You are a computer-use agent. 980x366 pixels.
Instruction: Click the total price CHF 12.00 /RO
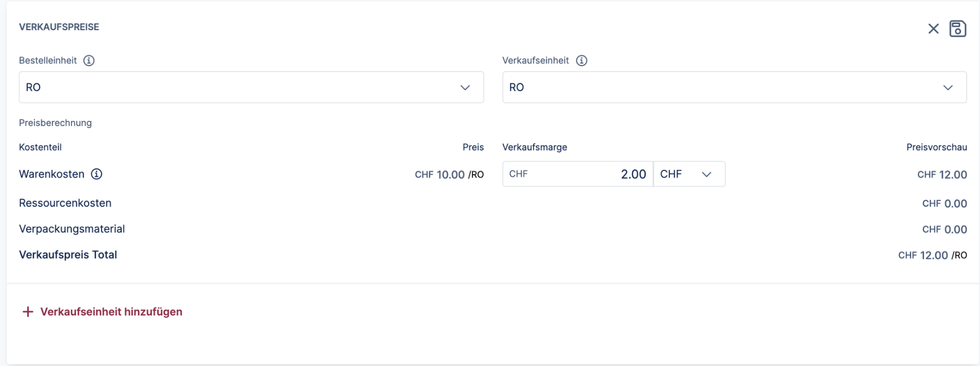point(932,255)
